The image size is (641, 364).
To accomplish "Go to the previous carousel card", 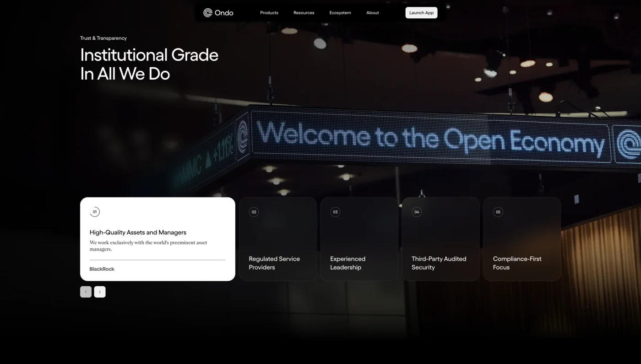I will [x=86, y=292].
